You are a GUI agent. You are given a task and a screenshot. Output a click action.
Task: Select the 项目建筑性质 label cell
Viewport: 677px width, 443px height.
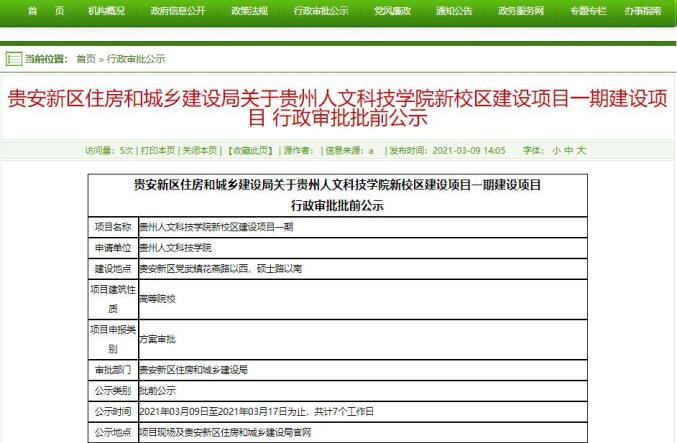[x=113, y=299]
